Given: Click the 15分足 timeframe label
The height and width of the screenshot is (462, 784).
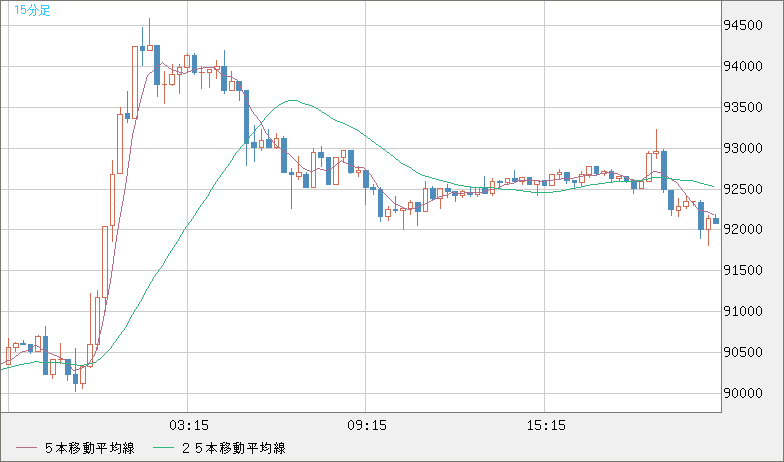Looking at the screenshot, I should (32, 10).
